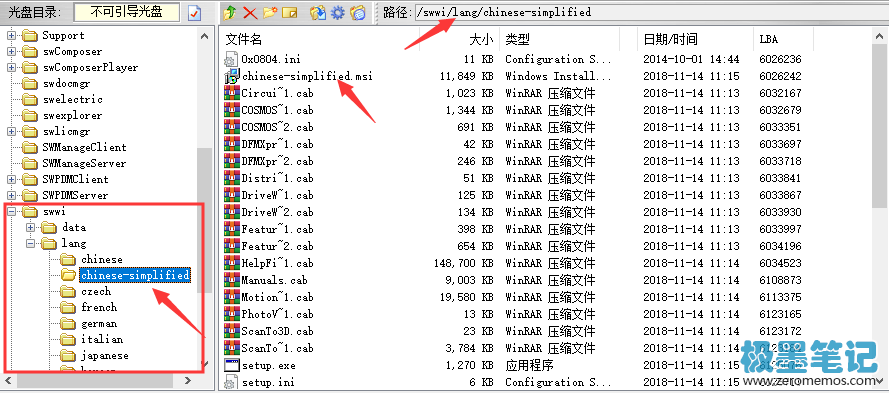
Task: Expand the data folder node
Action: [x=31, y=227]
